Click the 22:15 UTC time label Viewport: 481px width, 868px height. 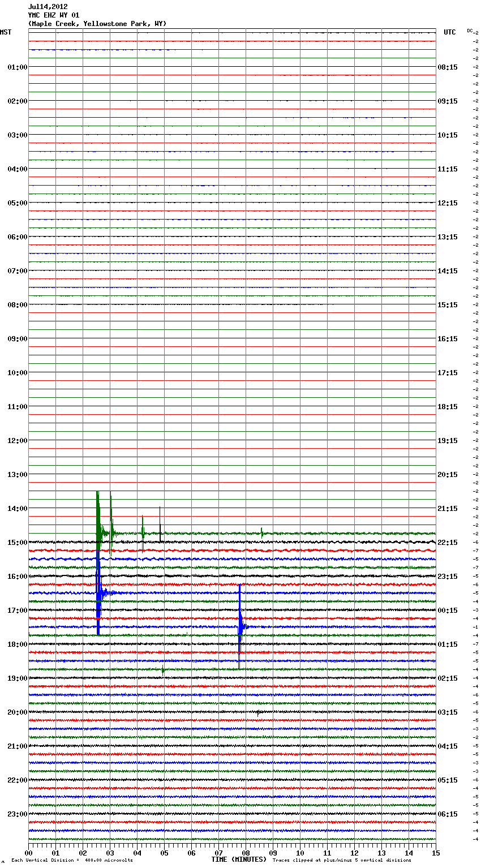tap(448, 543)
